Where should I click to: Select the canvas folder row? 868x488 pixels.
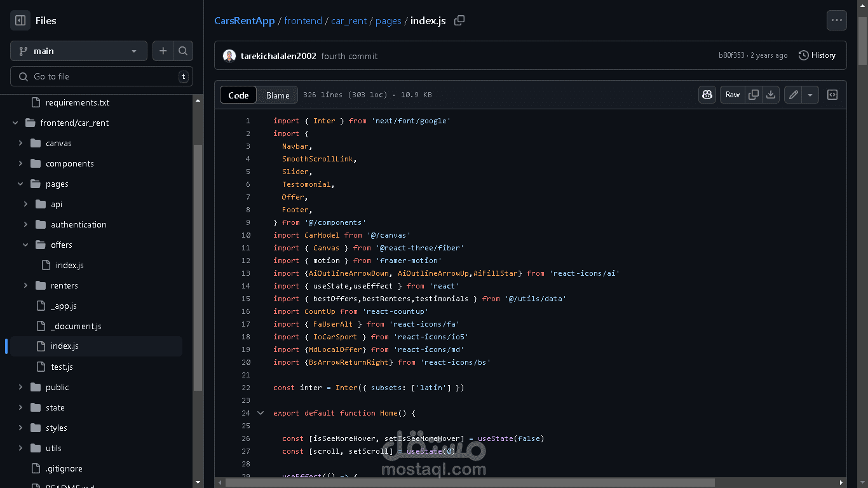[x=97, y=143]
